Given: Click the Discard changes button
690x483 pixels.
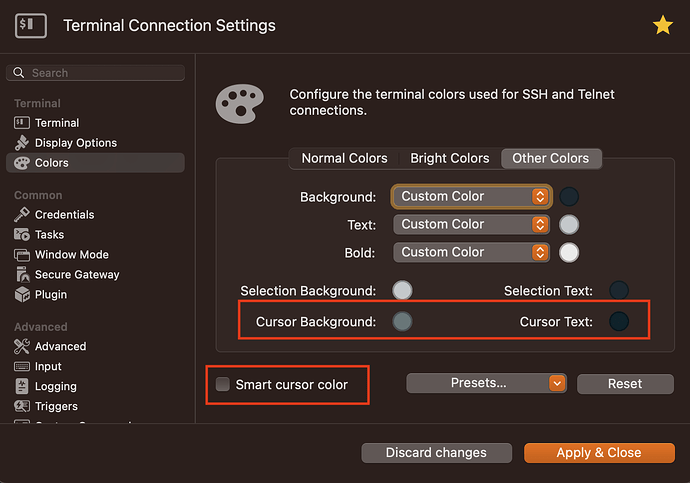Looking at the screenshot, I should point(436,453).
